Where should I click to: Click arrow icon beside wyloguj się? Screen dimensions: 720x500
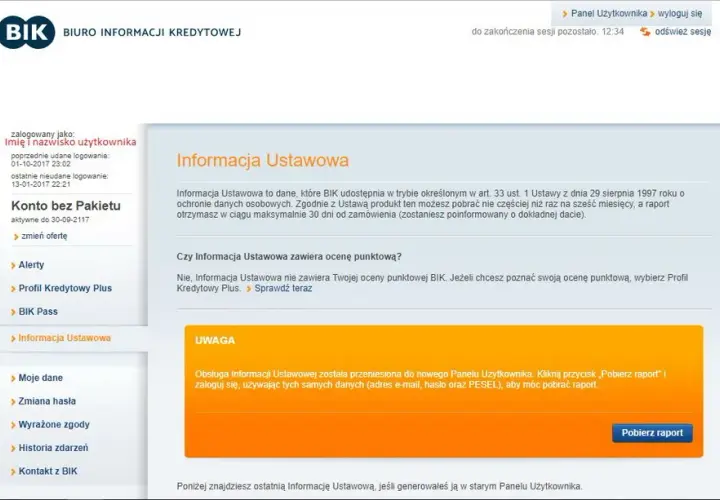point(652,14)
